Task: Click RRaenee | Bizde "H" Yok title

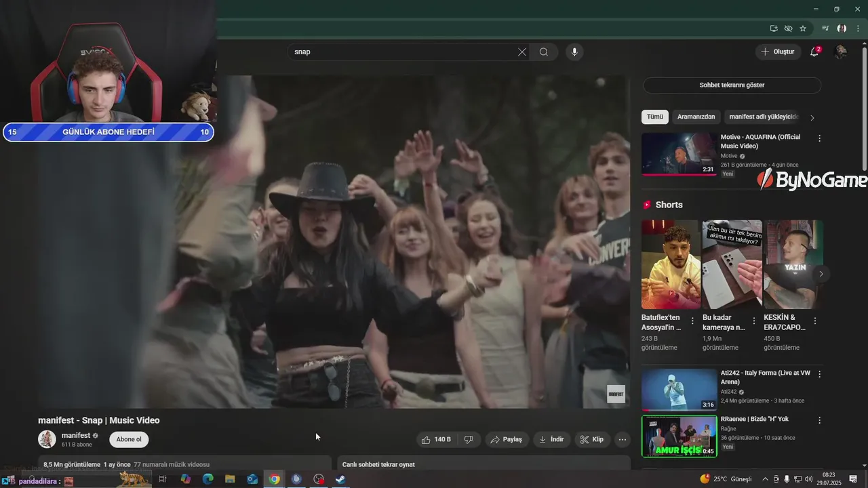Action: (755, 419)
